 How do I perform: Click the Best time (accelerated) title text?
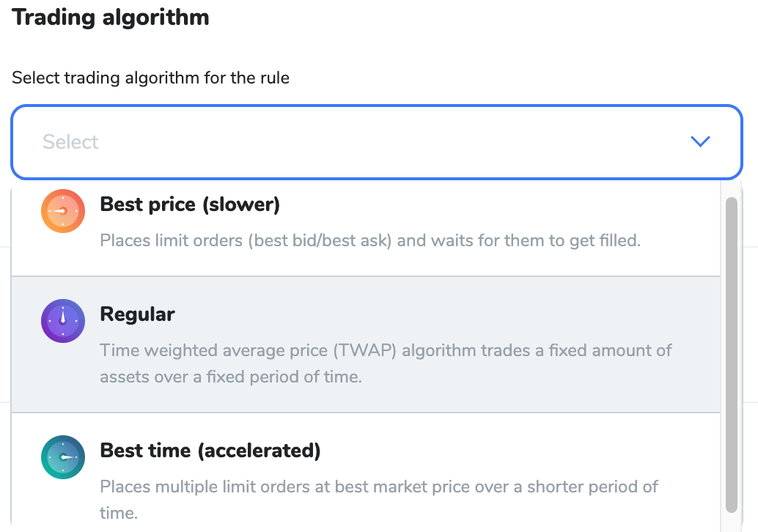[x=210, y=451]
